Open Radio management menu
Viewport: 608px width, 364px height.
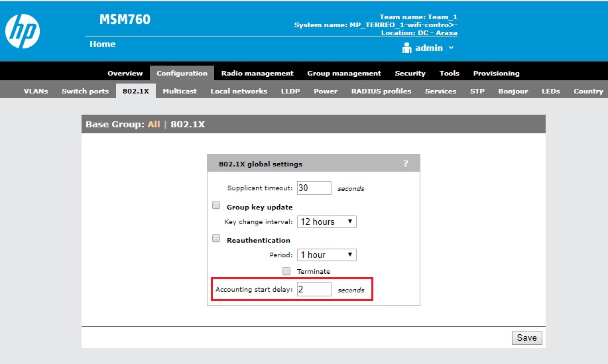pyautogui.click(x=257, y=74)
